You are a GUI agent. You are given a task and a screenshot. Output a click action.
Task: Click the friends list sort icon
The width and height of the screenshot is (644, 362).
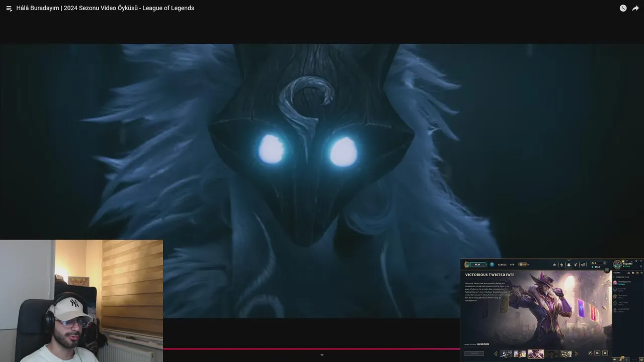(x=637, y=273)
